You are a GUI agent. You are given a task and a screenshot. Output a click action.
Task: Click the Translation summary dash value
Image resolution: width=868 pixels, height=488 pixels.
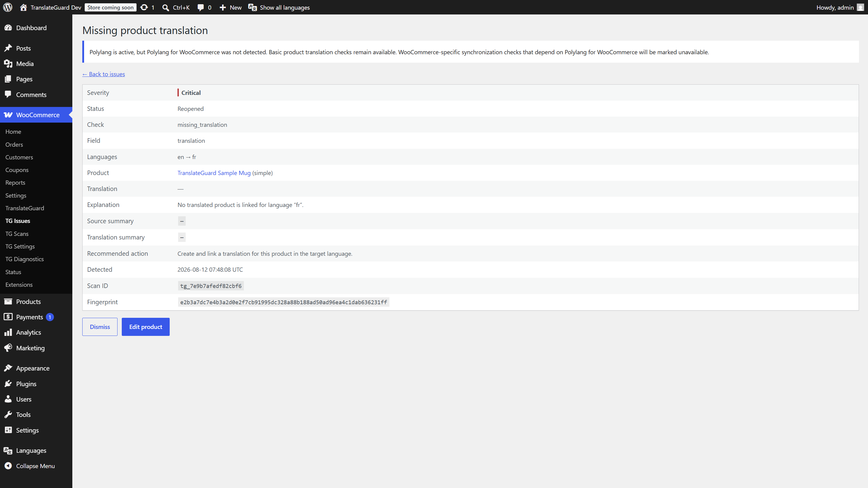182,237
